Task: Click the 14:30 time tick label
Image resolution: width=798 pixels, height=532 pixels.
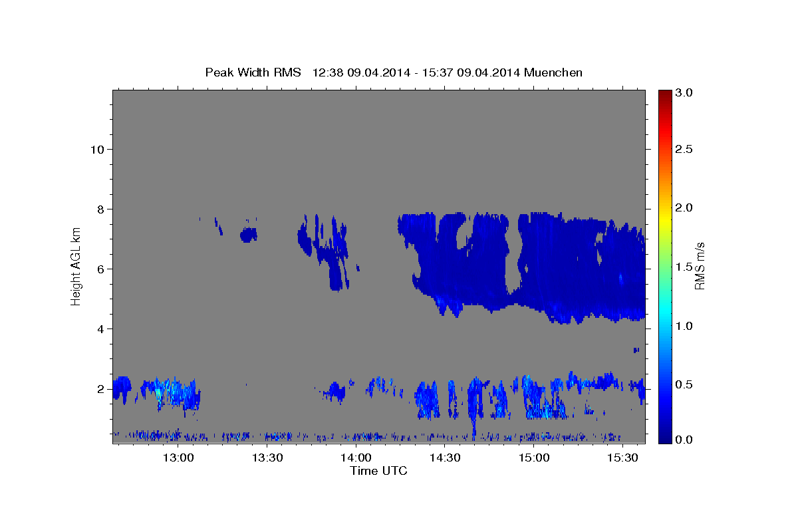Action: (445, 458)
